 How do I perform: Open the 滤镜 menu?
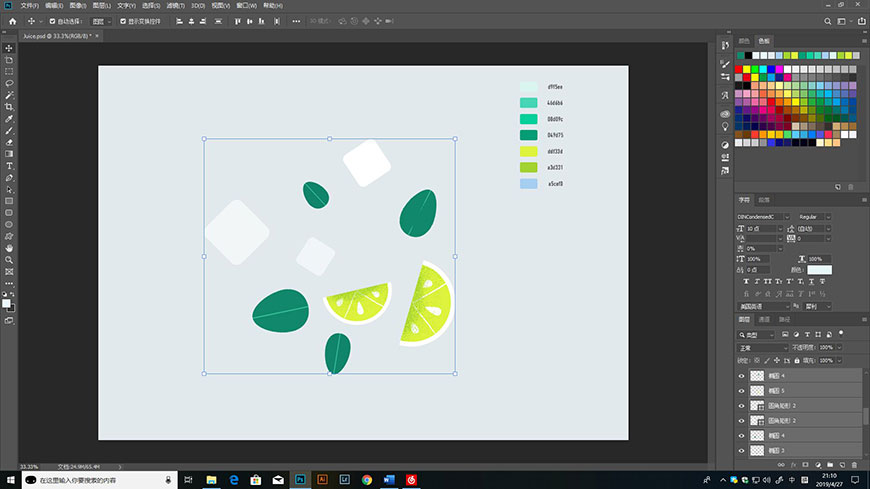[x=174, y=5]
